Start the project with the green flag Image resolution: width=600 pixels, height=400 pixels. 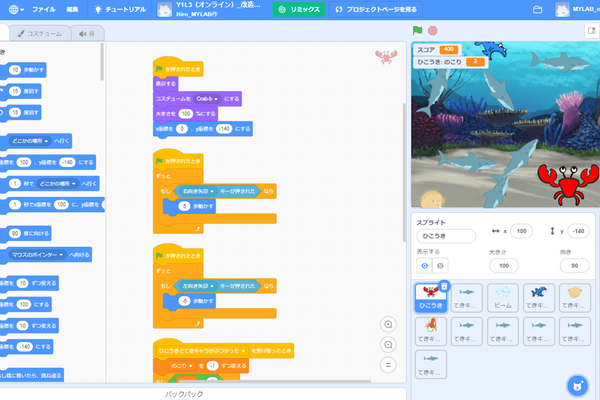417,31
